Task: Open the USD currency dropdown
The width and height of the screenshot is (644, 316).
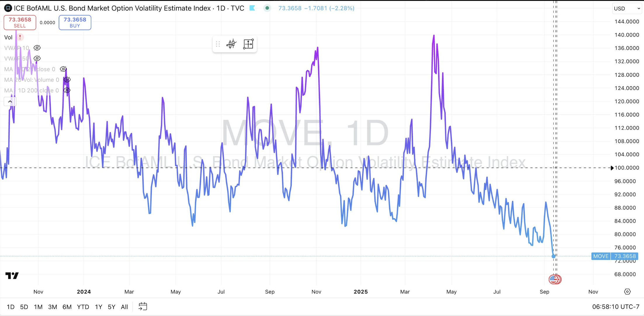Action: click(x=627, y=8)
